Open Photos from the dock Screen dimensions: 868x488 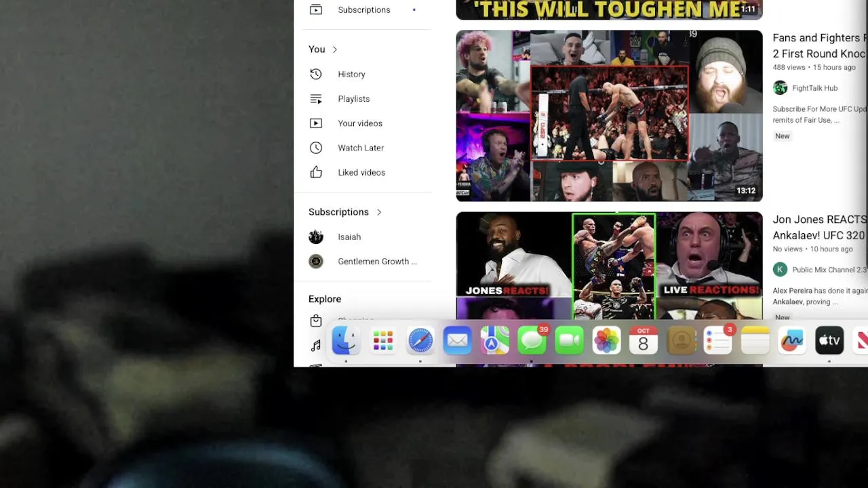tap(606, 341)
